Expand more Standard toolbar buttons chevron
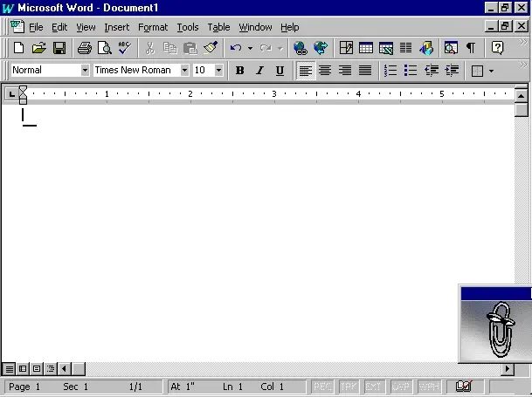 click(x=523, y=43)
